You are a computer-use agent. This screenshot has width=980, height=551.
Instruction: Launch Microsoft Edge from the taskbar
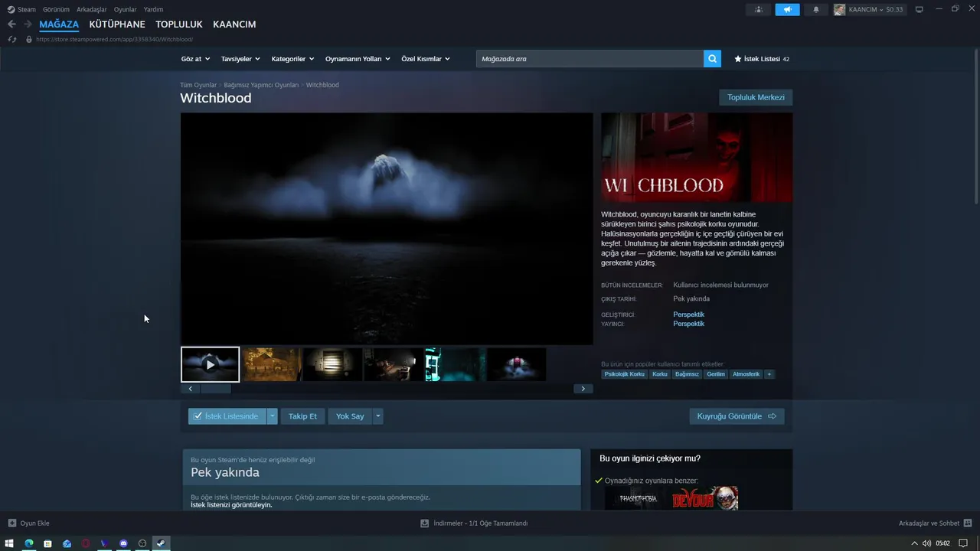pyautogui.click(x=29, y=543)
